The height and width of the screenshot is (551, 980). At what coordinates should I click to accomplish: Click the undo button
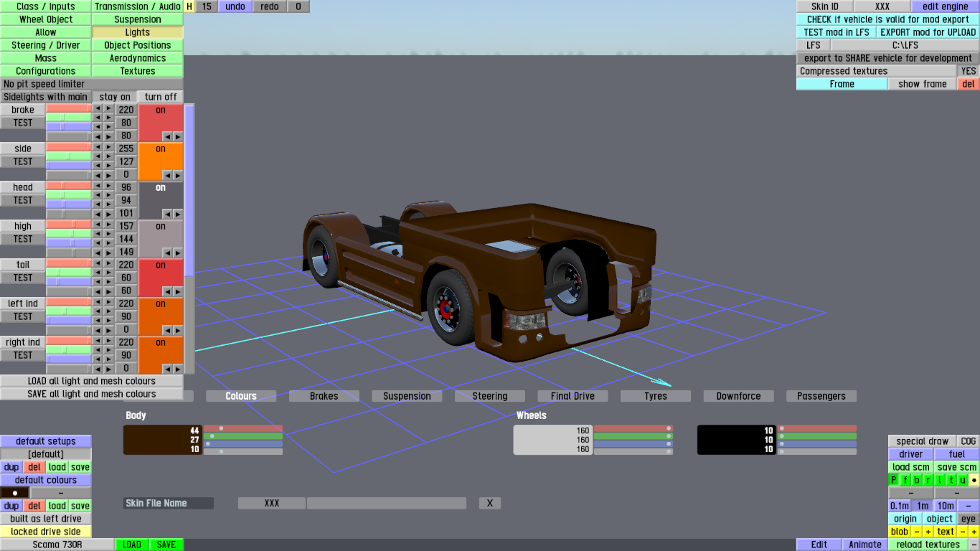[235, 6]
